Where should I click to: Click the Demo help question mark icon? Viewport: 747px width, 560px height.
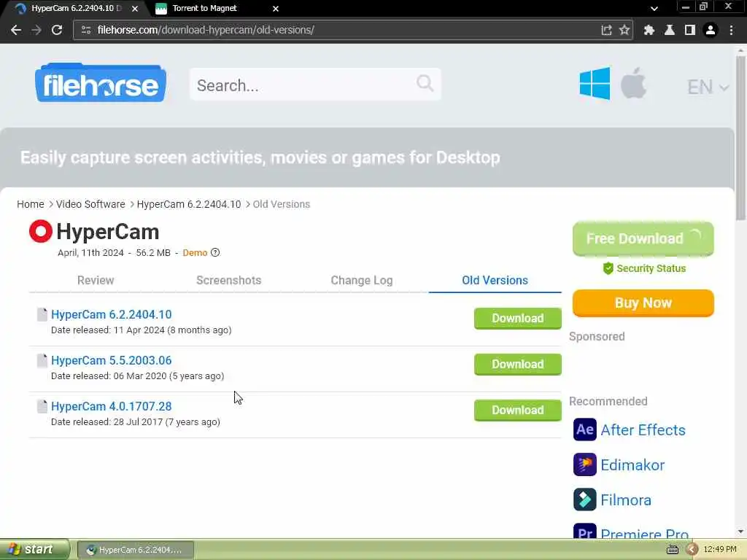[x=215, y=252]
